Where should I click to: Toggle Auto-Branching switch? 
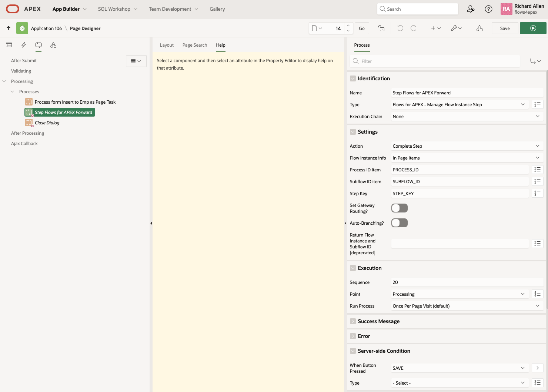coord(400,223)
